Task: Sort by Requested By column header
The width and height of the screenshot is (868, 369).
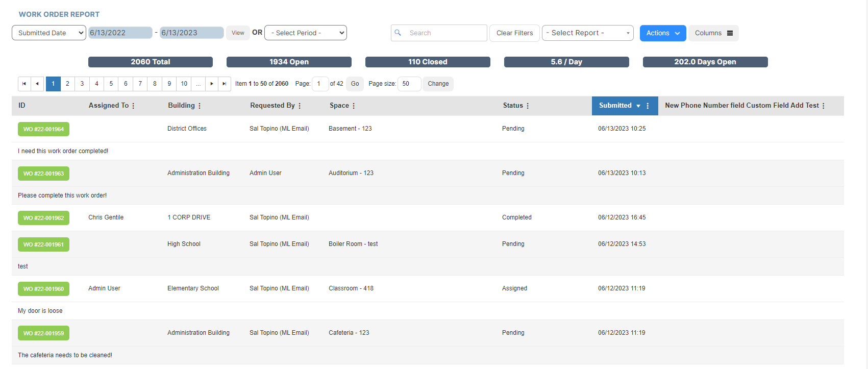Action: (x=272, y=106)
